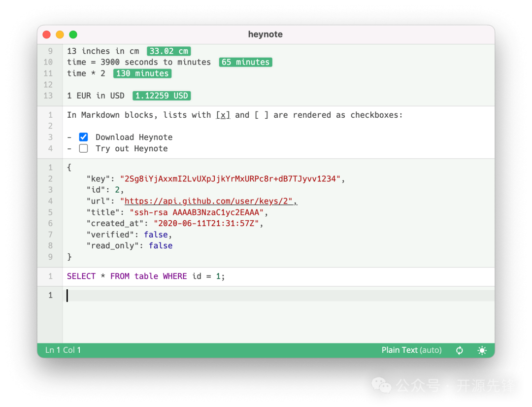Image resolution: width=532 pixels, height=407 pixels.
Task: Uncheck the Download Heynote checkbox
Action: point(83,137)
